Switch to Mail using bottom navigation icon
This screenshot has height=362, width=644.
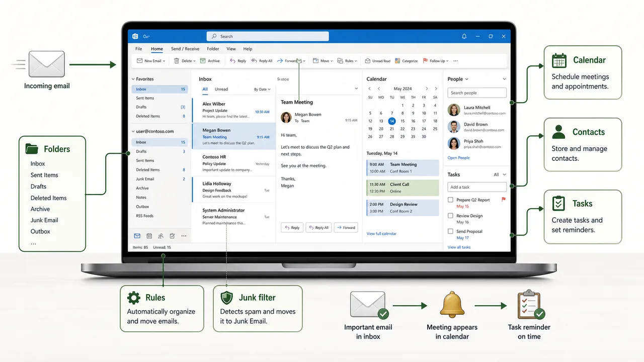click(x=137, y=236)
